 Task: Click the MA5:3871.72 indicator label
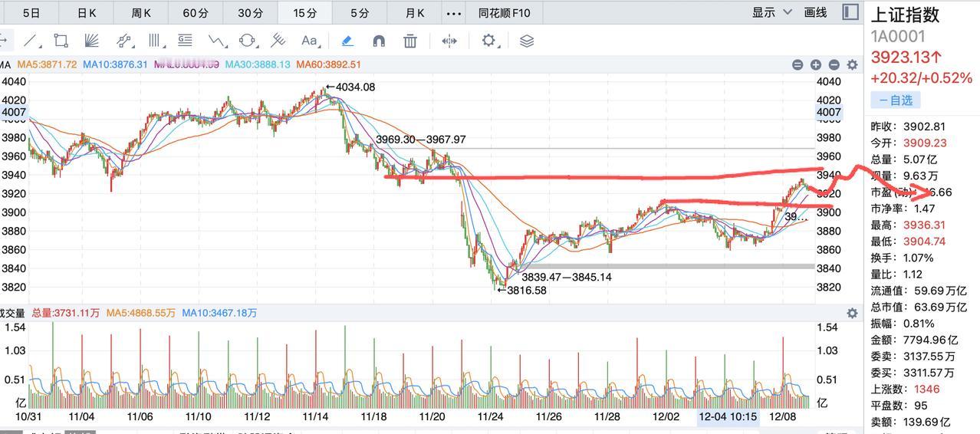[48, 65]
